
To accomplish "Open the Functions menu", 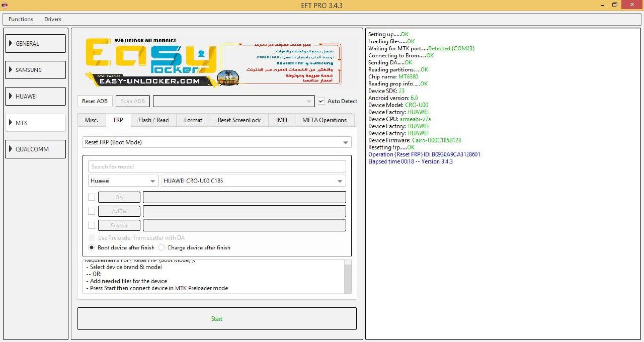I will coord(21,19).
